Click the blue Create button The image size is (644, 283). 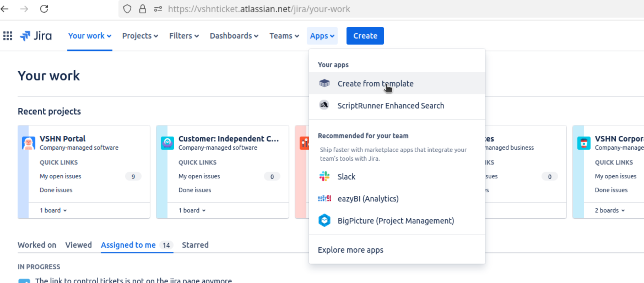click(x=365, y=36)
